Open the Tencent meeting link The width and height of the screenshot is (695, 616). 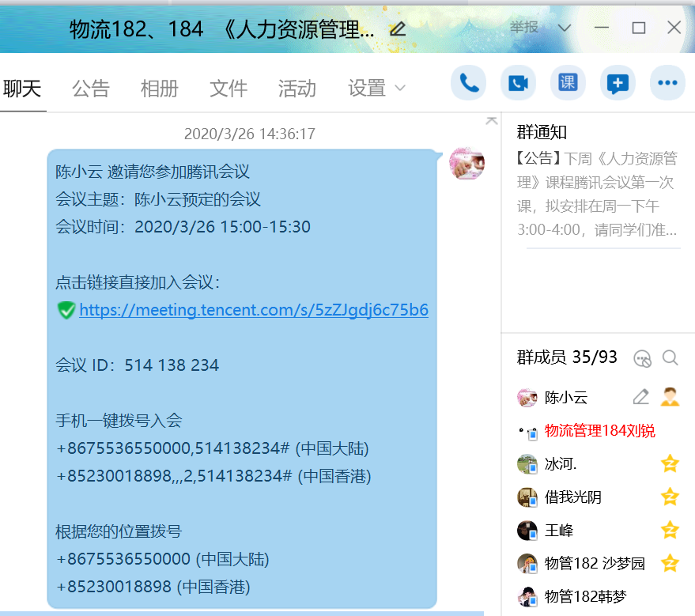click(x=254, y=310)
